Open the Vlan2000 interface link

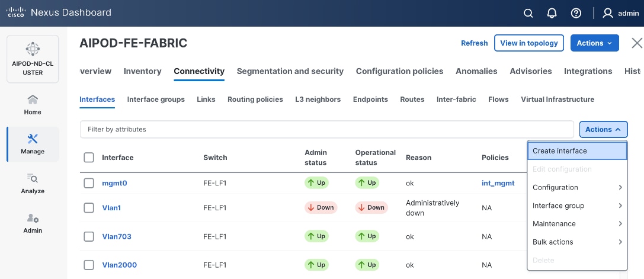pyautogui.click(x=120, y=265)
